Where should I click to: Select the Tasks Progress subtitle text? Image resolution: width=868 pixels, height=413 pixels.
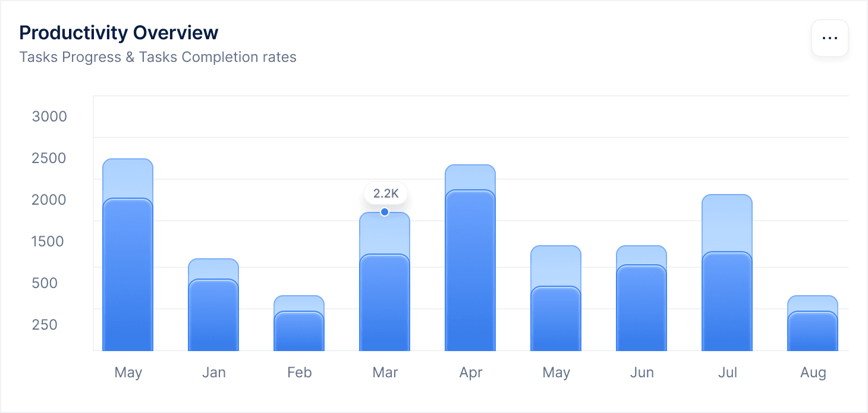158,57
